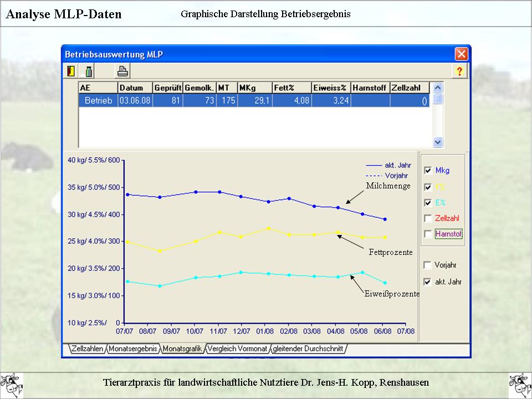Open help via the question mark icon
The height and width of the screenshot is (399, 532).
point(459,71)
